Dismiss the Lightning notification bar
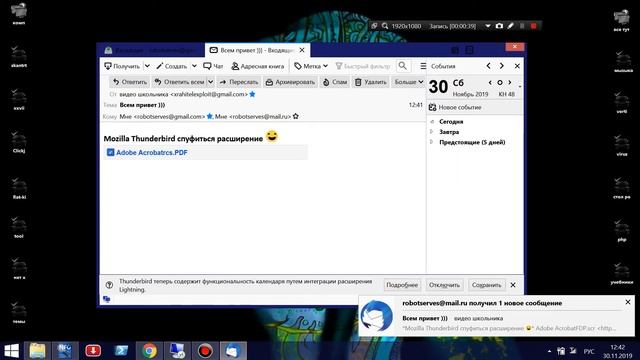 point(513,285)
